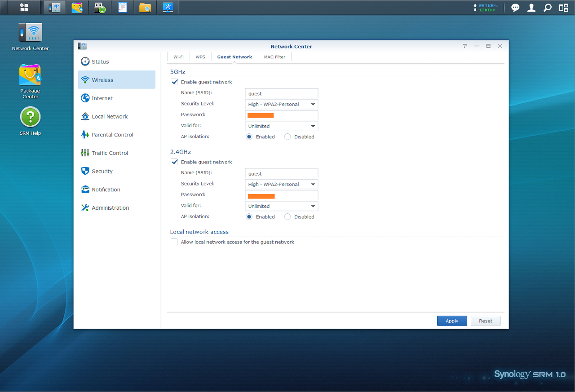Click the Network Center title bar icon
This screenshot has height=392, width=575.
82,46
